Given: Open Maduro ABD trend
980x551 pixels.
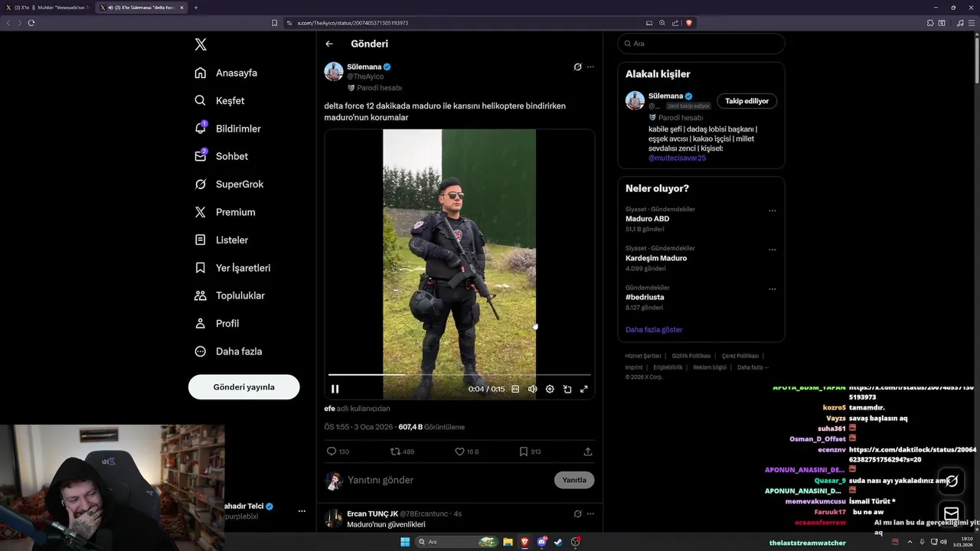Looking at the screenshot, I should [x=648, y=219].
